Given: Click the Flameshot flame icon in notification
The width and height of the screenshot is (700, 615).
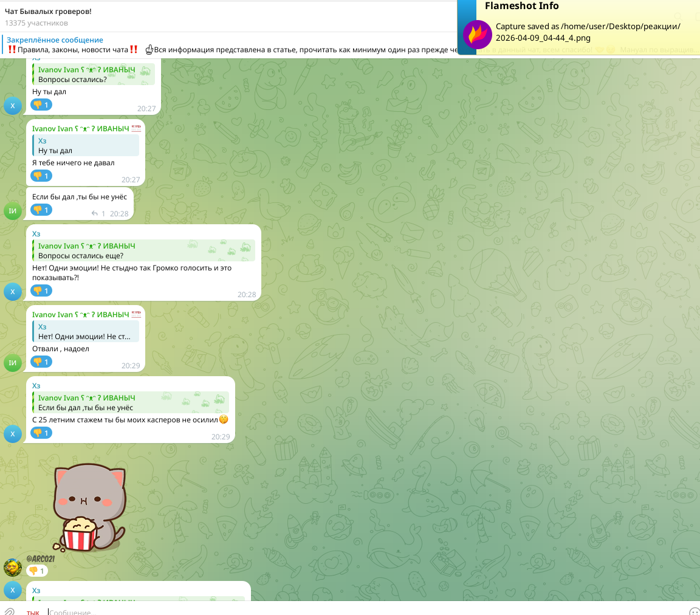Looking at the screenshot, I should coord(477,35).
